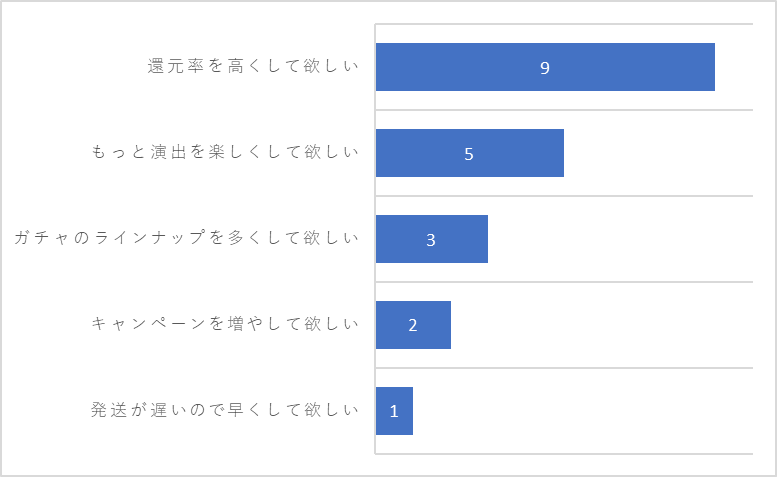Select the bar with value 1

(x=394, y=411)
